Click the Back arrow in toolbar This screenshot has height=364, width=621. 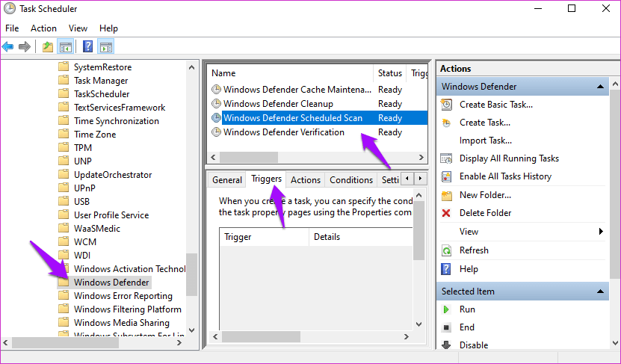(8, 47)
